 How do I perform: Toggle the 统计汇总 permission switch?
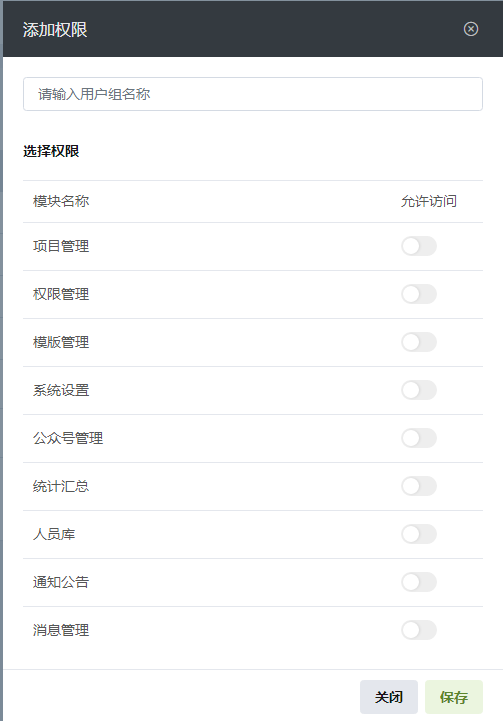[x=419, y=486]
